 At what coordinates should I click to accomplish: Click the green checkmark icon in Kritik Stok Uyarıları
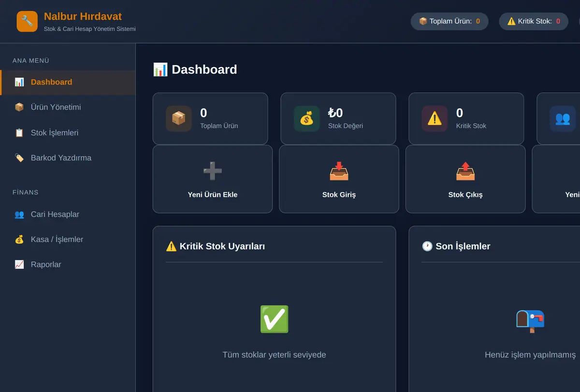tap(274, 319)
